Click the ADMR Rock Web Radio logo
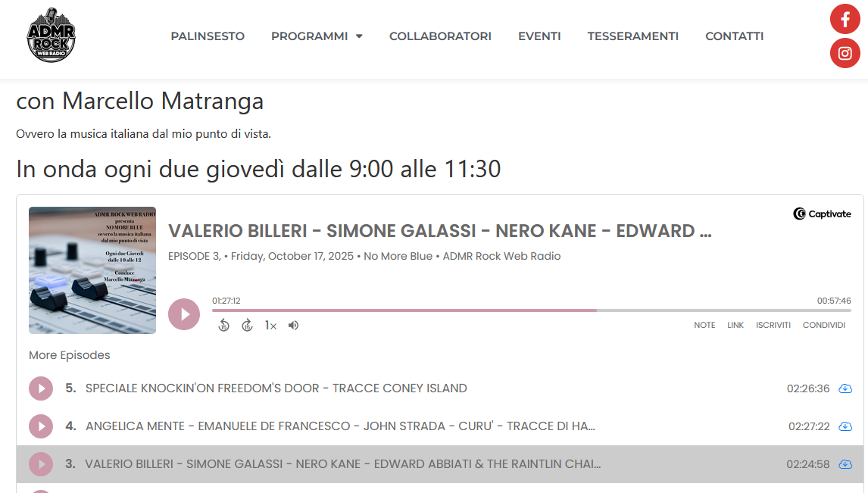The image size is (868, 493). pos(51,36)
